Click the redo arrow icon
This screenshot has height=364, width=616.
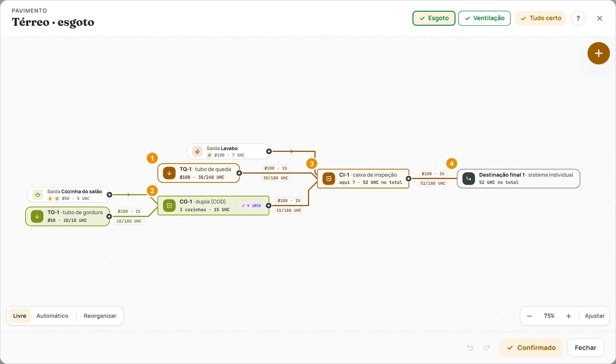(x=487, y=348)
